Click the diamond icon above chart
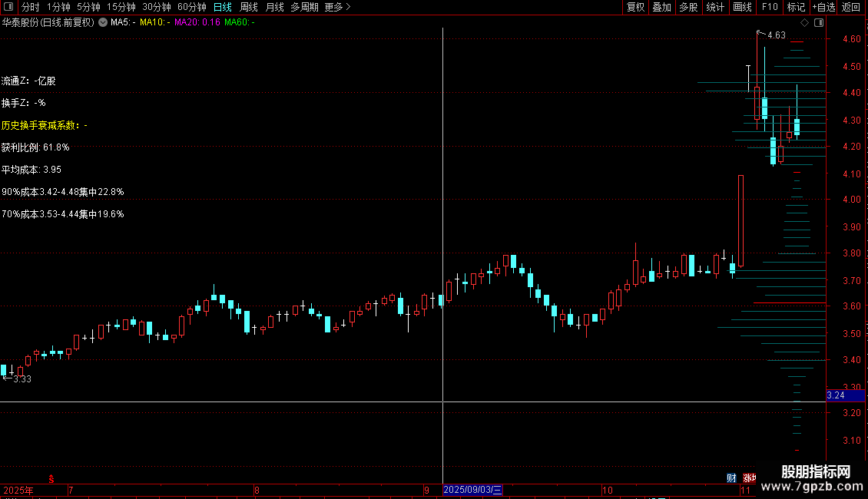The image size is (868, 499). [x=805, y=23]
